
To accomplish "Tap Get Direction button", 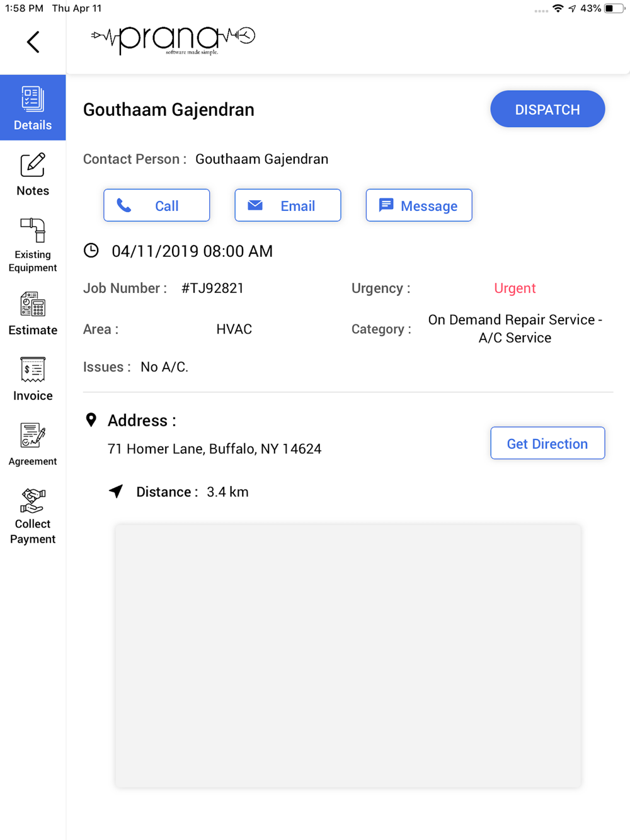I will pyautogui.click(x=547, y=443).
